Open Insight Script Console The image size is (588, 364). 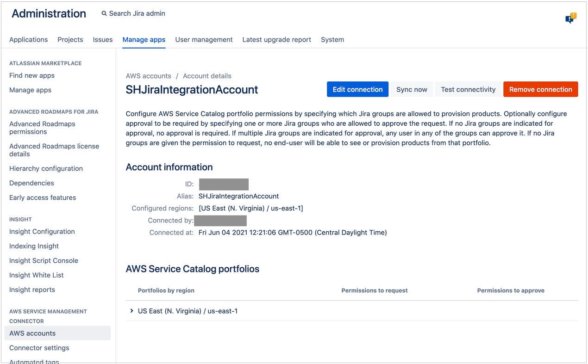[44, 260]
